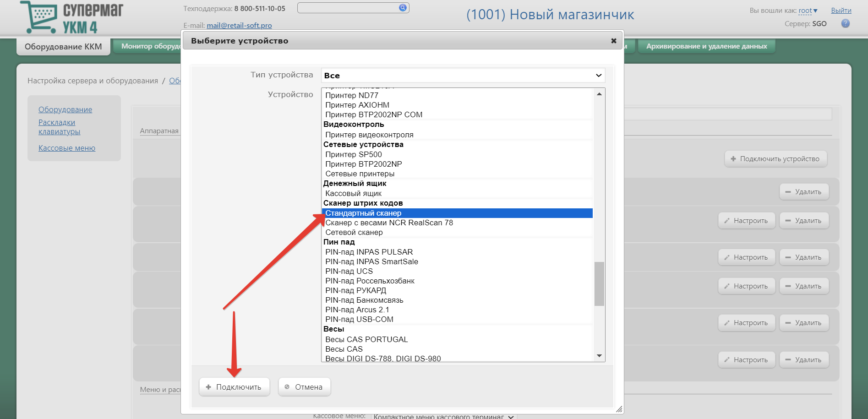The height and width of the screenshot is (419, 868).
Task: Select 'Сетевые принтеры' item
Action: 457,174
